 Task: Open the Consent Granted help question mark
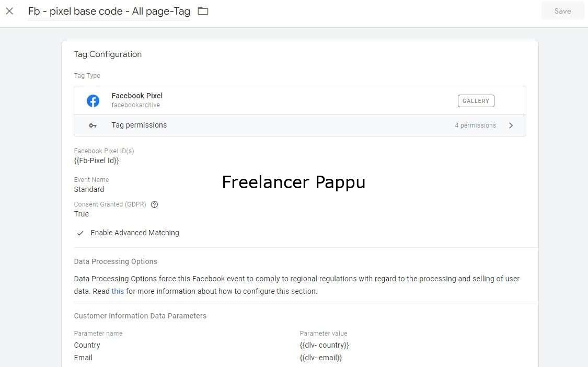[154, 204]
